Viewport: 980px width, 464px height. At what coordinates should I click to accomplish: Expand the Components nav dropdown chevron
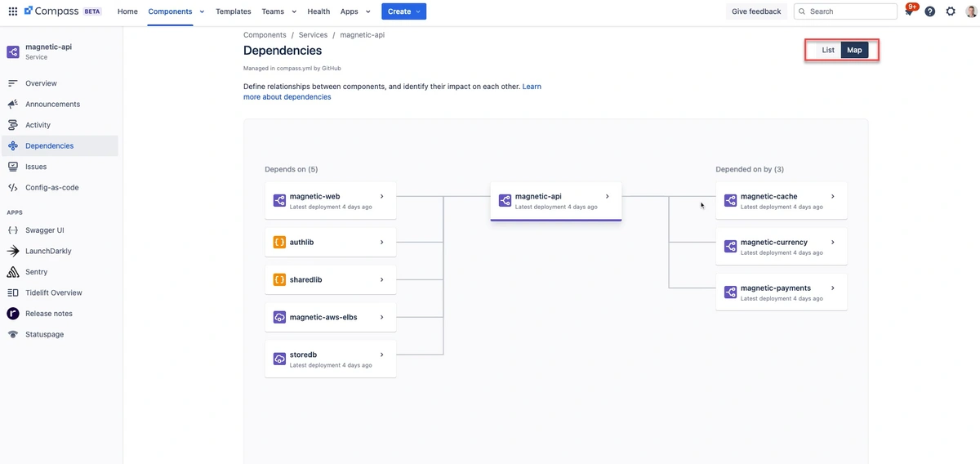point(202,11)
